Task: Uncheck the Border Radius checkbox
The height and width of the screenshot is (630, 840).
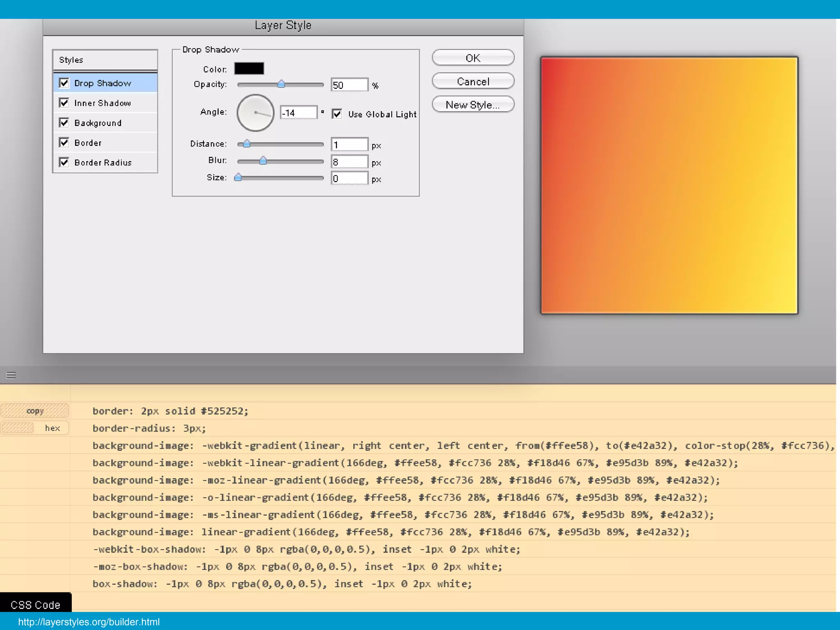Action: click(64, 162)
